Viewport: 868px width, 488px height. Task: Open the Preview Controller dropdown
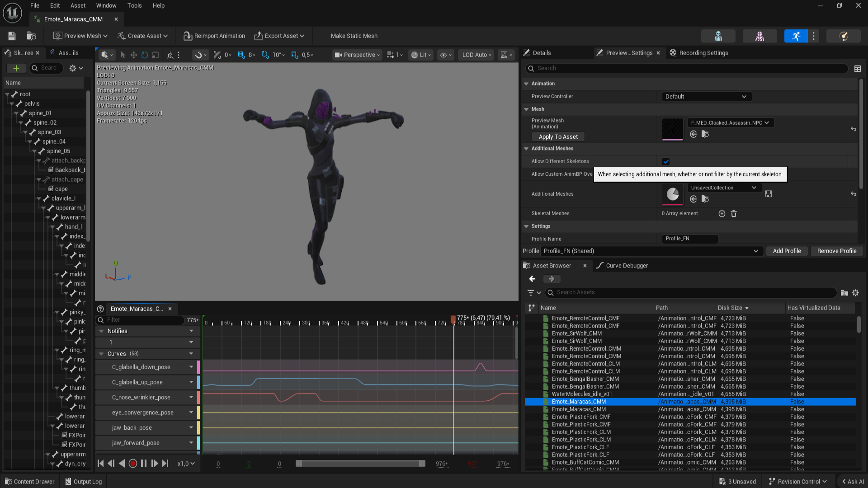[706, 96]
